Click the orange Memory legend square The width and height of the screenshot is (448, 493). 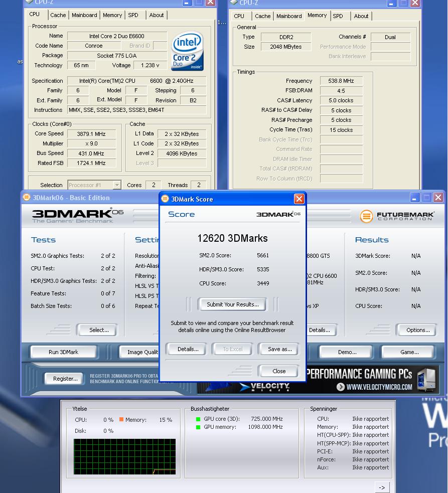point(121,419)
